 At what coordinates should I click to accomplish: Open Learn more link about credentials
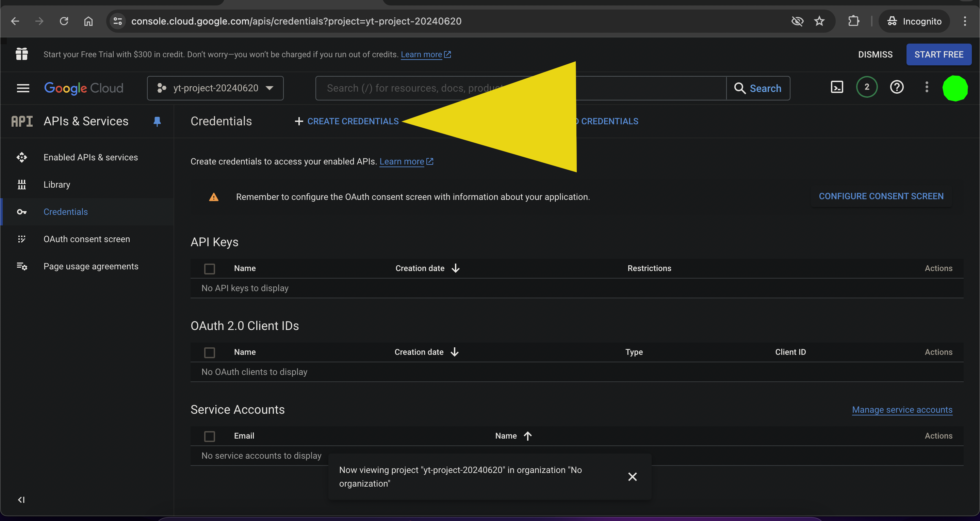coord(406,162)
